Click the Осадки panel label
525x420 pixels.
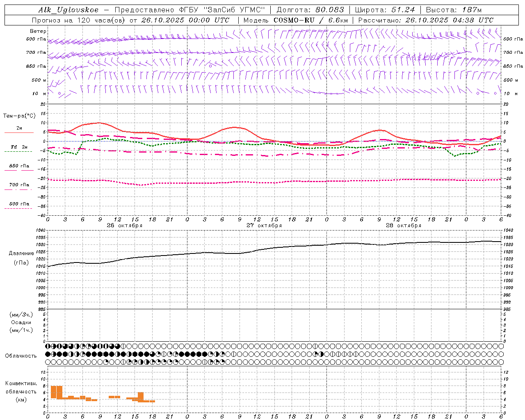point(21,322)
